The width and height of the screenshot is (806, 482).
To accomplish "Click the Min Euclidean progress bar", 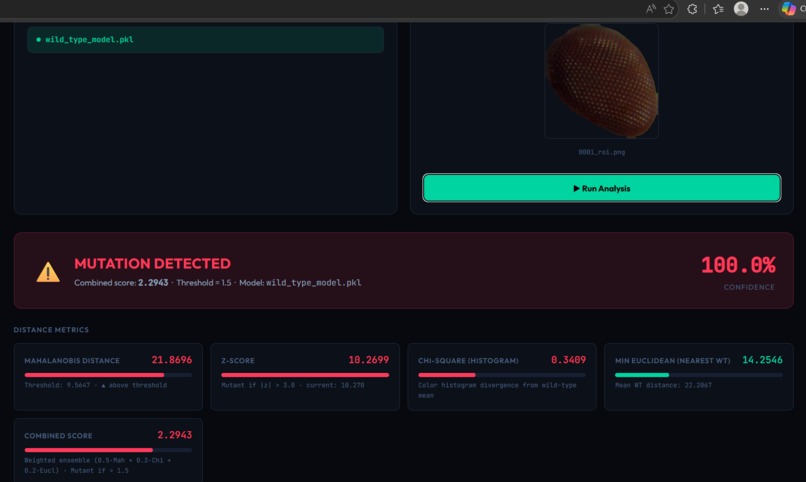I will tap(699, 375).
